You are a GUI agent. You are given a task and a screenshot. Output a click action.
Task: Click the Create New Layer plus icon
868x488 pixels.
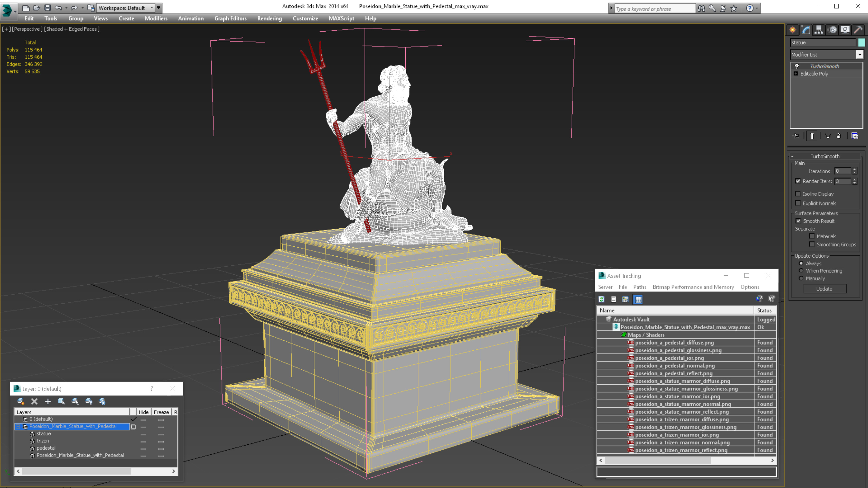(x=48, y=401)
